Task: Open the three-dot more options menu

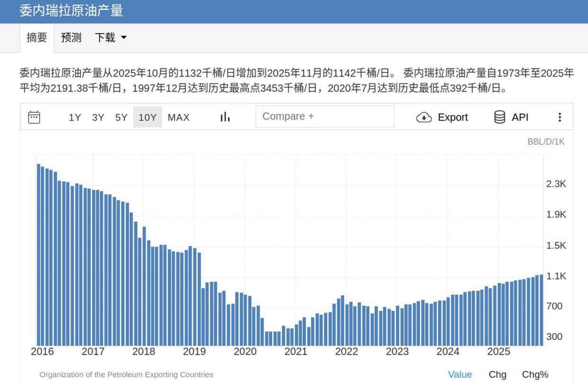Action: click(x=560, y=117)
